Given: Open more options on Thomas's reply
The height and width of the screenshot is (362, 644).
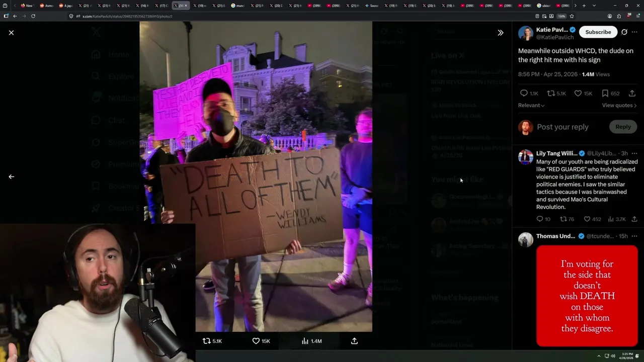Looking at the screenshot, I should [634, 236].
